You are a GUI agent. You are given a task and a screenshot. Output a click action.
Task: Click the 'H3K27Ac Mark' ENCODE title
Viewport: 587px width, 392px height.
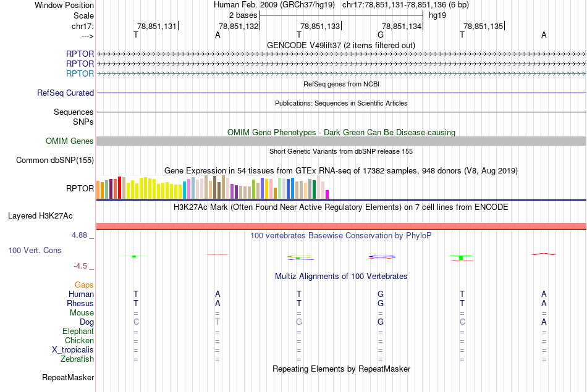(x=341, y=207)
